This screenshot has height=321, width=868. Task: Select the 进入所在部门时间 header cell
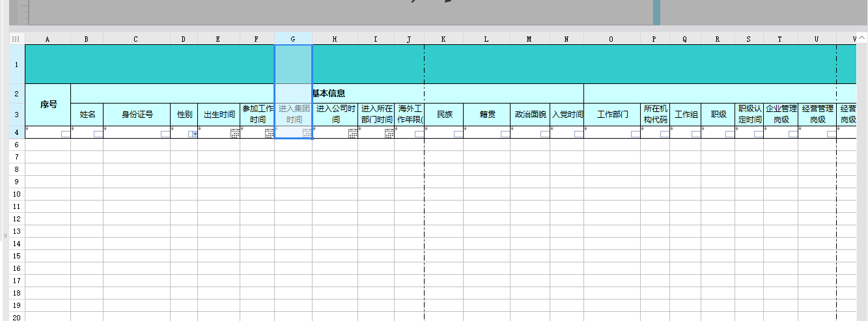tap(376, 114)
